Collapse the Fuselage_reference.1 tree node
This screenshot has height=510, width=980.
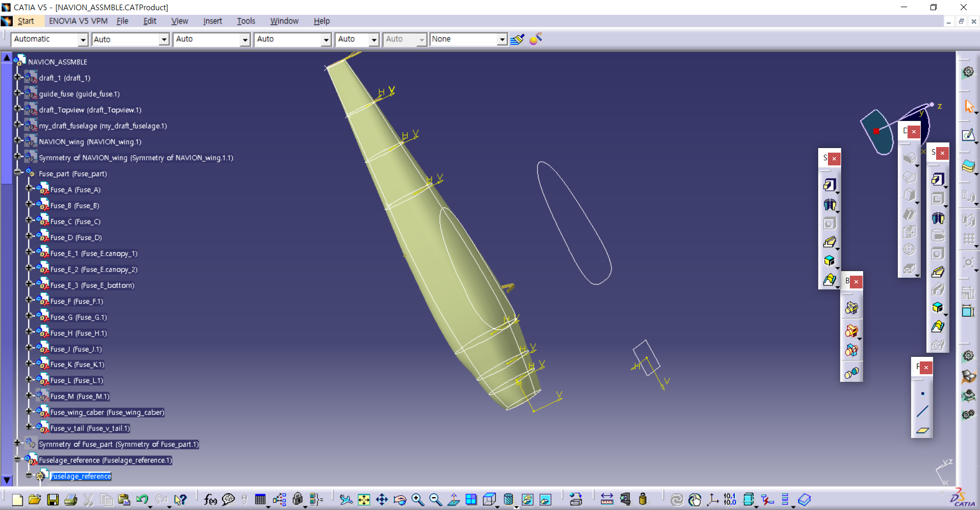tap(17, 459)
